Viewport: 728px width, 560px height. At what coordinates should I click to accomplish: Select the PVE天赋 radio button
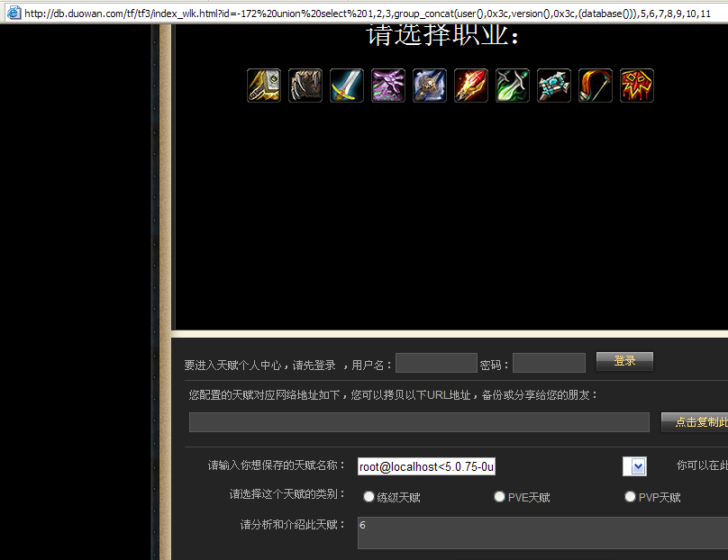pyautogui.click(x=499, y=497)
